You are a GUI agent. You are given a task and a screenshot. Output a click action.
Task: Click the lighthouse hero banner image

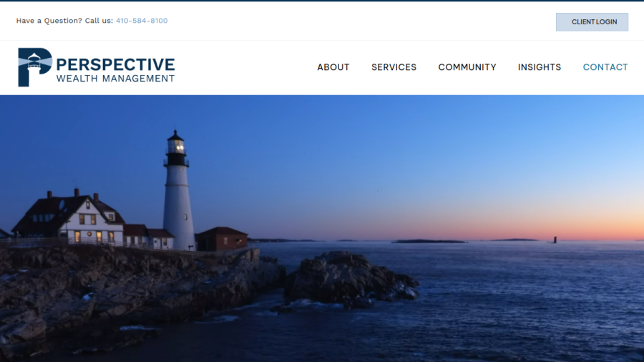tap(322, 229)
